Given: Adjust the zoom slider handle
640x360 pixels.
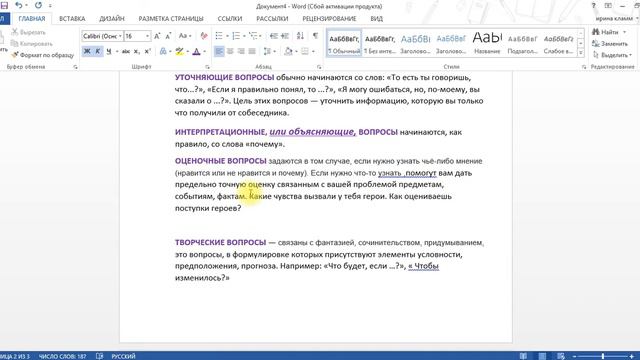Looking at the screenshot, I should pyautogui.click(x=603, y=356).
